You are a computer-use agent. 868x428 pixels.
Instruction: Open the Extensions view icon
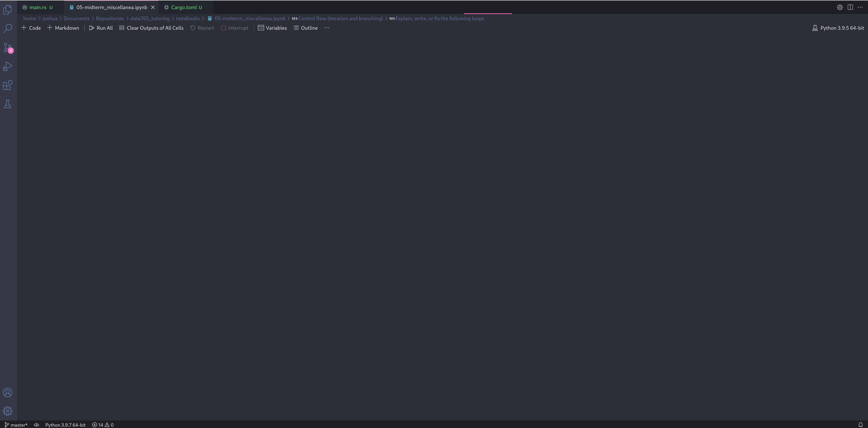point(7,85)
